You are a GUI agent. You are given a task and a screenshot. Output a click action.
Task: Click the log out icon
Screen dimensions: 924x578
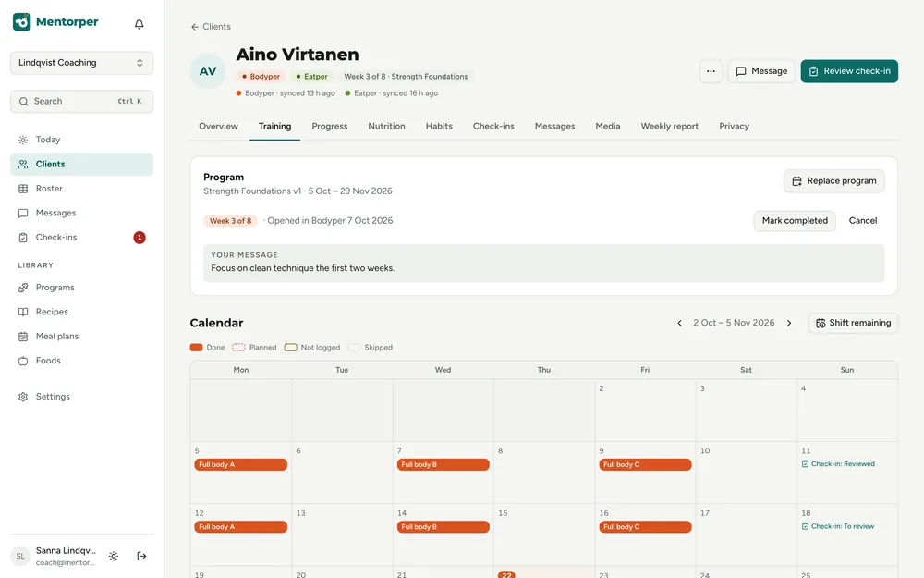point(141,556)
